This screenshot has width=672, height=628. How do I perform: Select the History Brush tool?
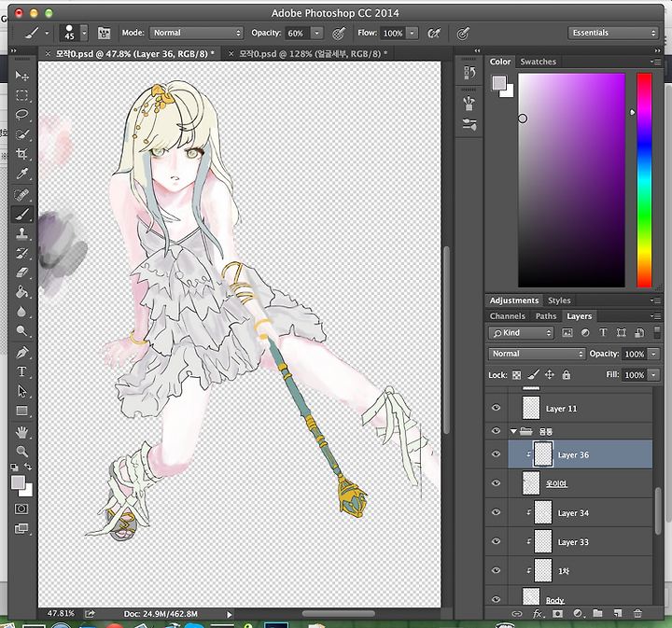[21, 253]
